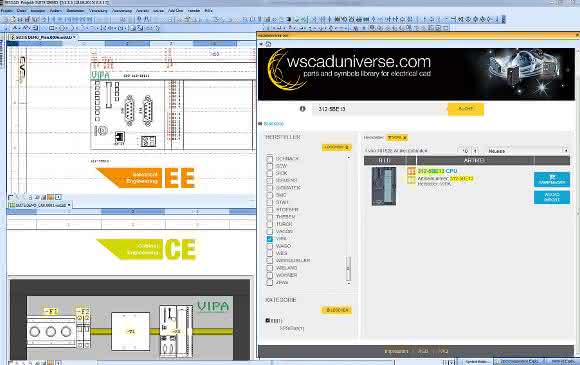Click the ARTIKEL column header

click(x=474, y=160)
